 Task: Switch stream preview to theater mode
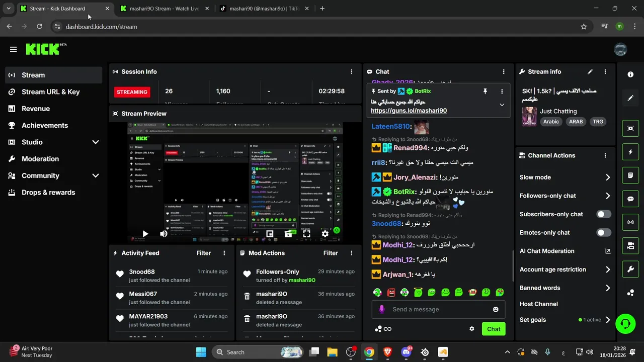288,234
